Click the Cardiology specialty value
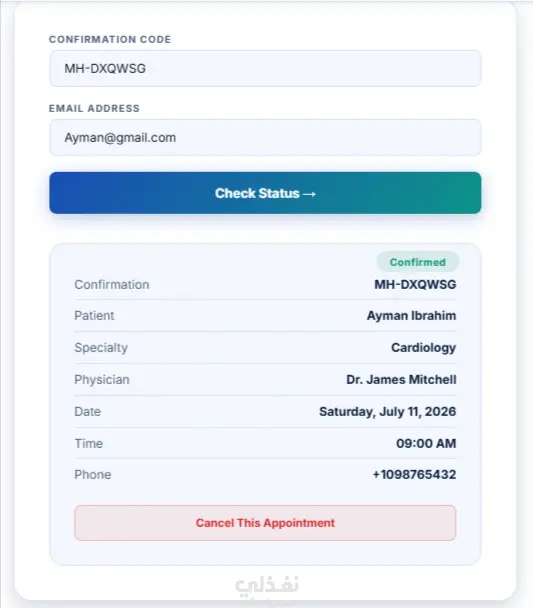Screen dimensions: 533x608 pos(423,347)
